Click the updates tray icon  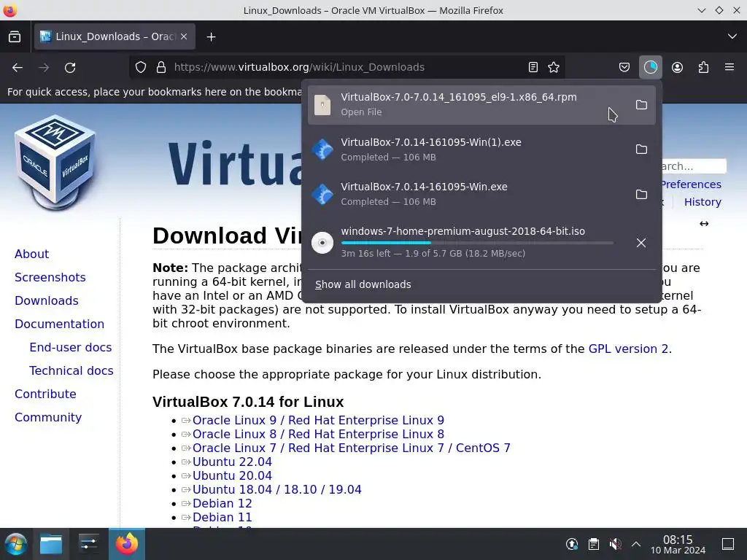point(572,544)
